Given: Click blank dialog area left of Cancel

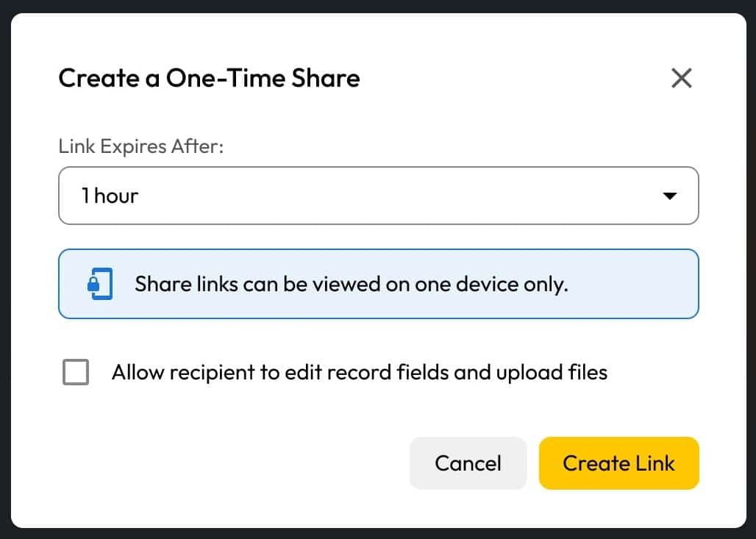Looking at the screenshot, I should click(221, 463).
